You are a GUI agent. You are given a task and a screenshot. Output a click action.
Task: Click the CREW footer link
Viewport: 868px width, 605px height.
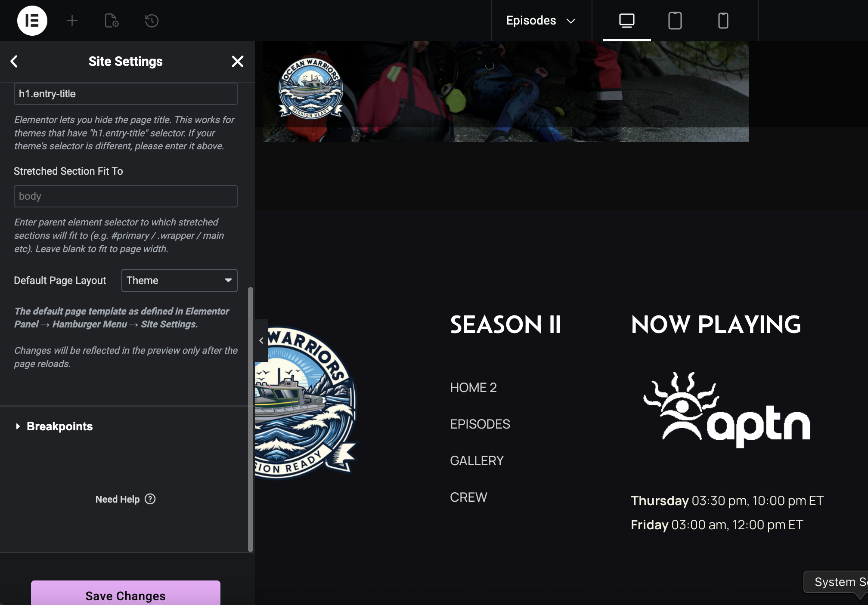[468, 497]
